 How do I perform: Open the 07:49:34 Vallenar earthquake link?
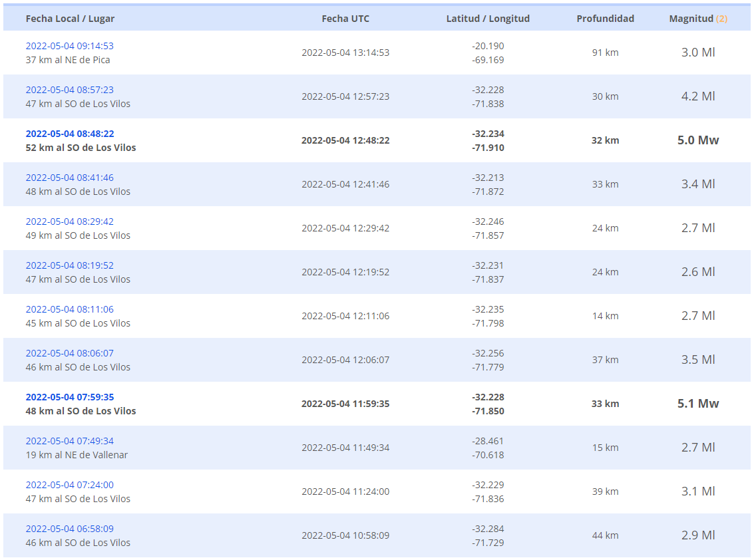point(69,441)
